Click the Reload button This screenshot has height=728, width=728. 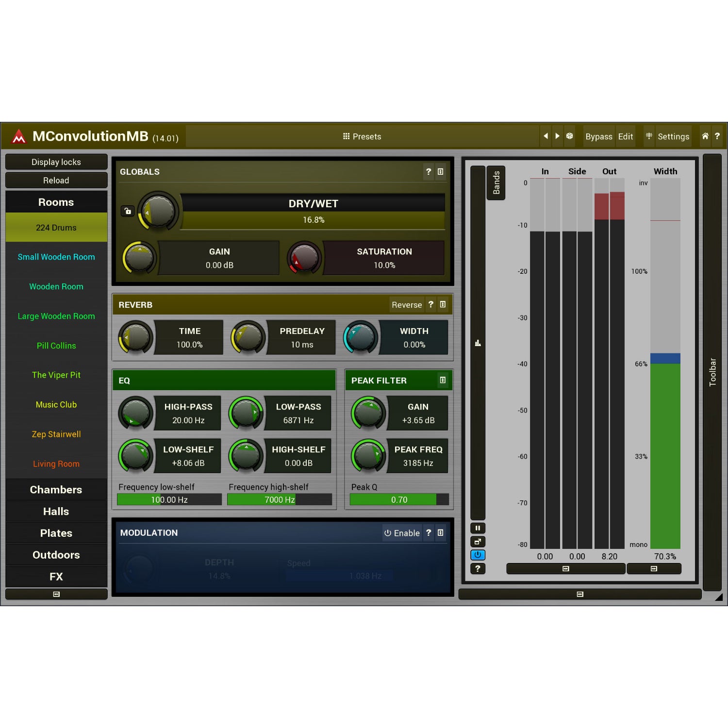56,180
